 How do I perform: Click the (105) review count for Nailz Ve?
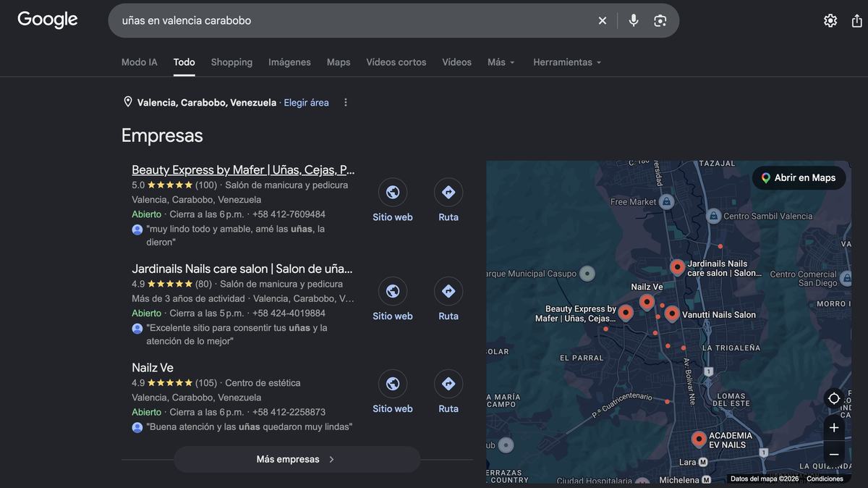206,383
